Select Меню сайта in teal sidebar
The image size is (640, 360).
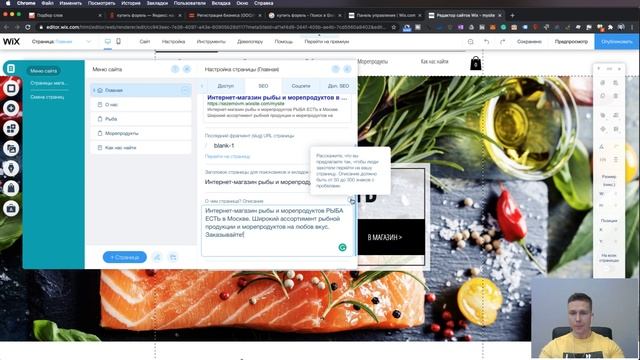tap(44, 71)
